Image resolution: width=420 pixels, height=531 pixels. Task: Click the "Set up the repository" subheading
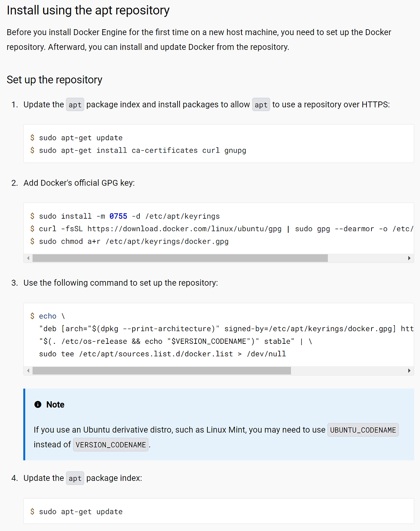(x=54, y=80)
